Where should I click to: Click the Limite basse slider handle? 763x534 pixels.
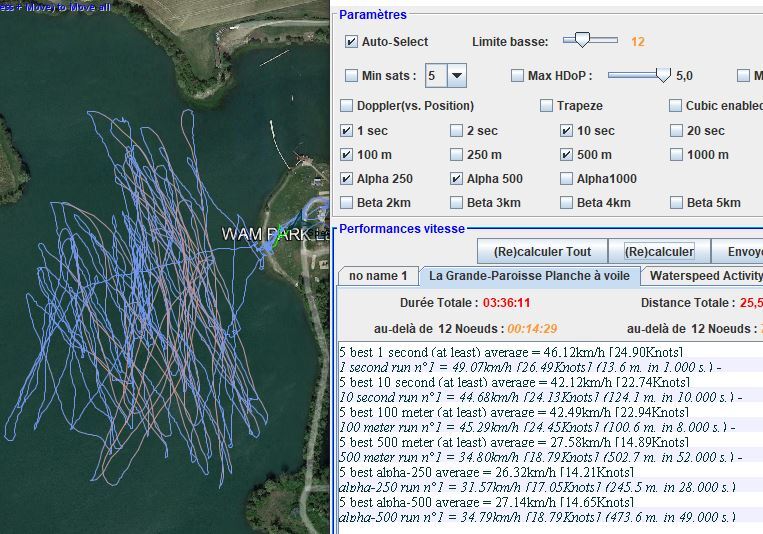click(576, 41)
